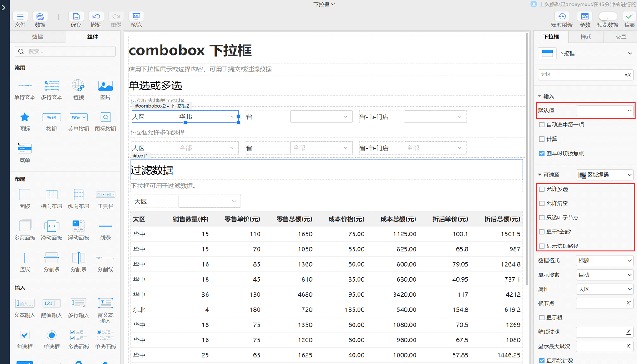Select the Image (图片) component icon
637x364 pixels.
tap(105, 86)
